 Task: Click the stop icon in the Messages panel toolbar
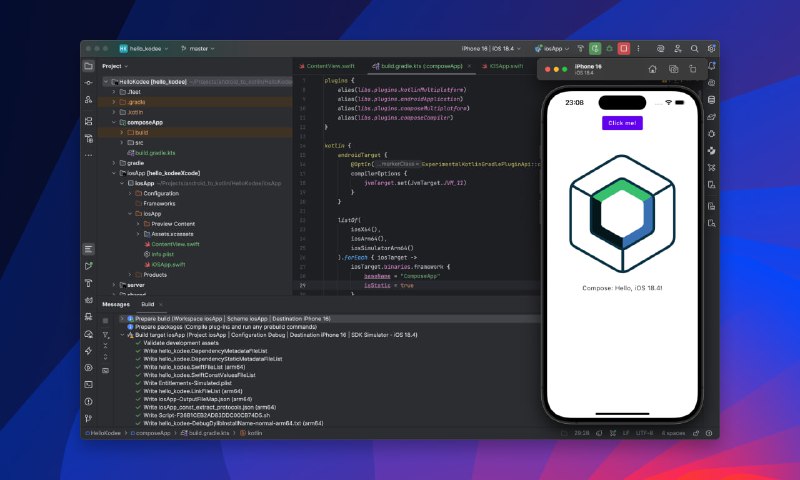coord(106,320)
